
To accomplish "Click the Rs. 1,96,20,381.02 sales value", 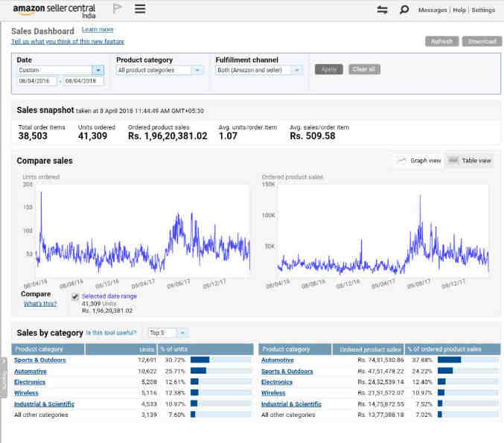I will 168,136.
